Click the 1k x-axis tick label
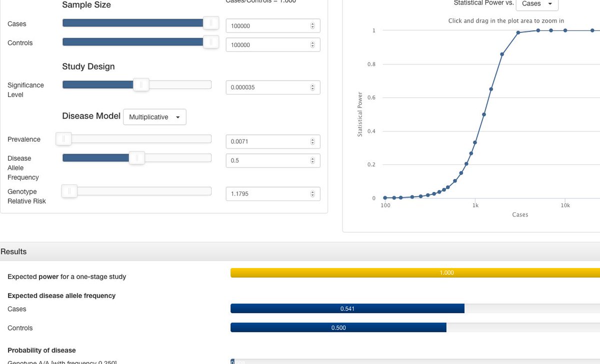This screenshot has width=600, height=364. tap(475, 205)
